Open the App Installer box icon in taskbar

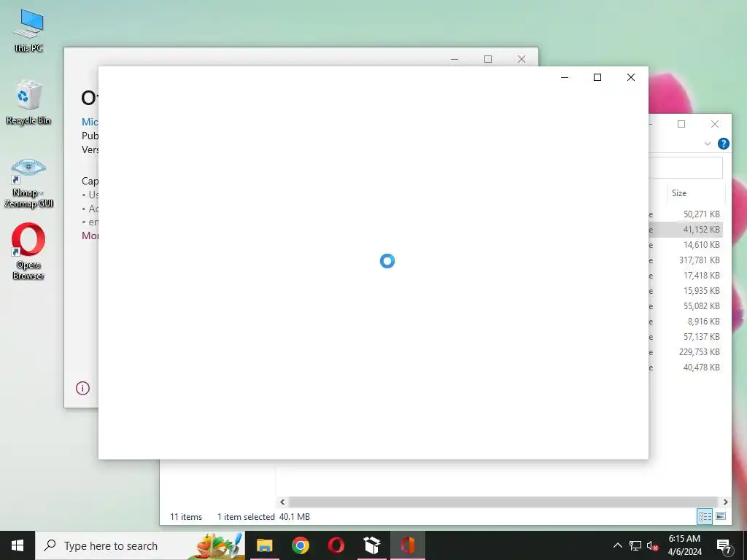371,545
